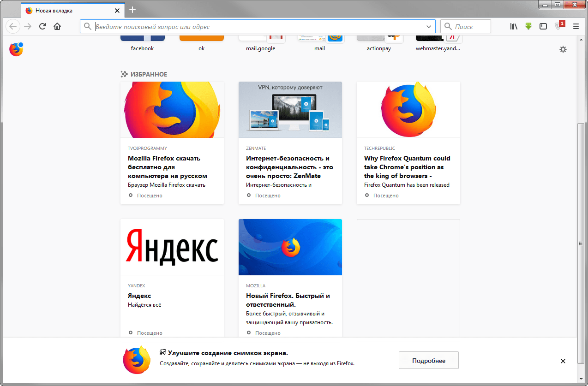Viewport: 588px width, 386px height.
Task: Click the 'MOZILLA' source label
Action: tap(256, 286)
